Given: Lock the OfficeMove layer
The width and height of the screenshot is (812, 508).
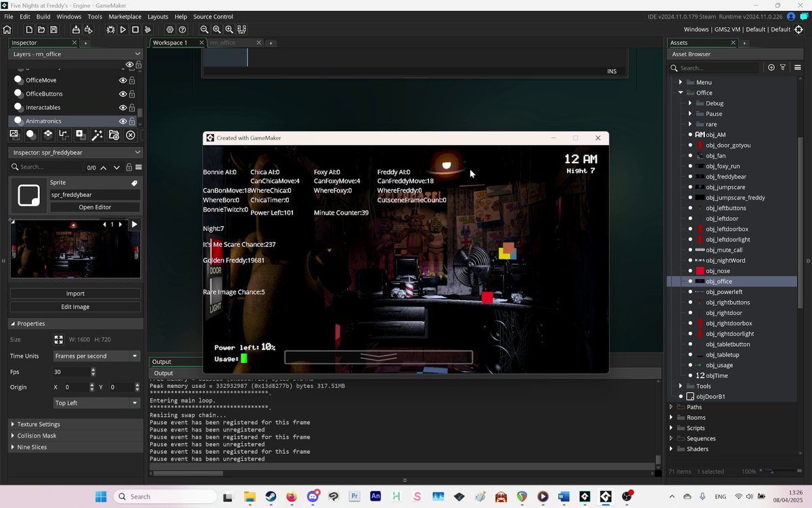Looking at the screenshot, I should point(132,80).
